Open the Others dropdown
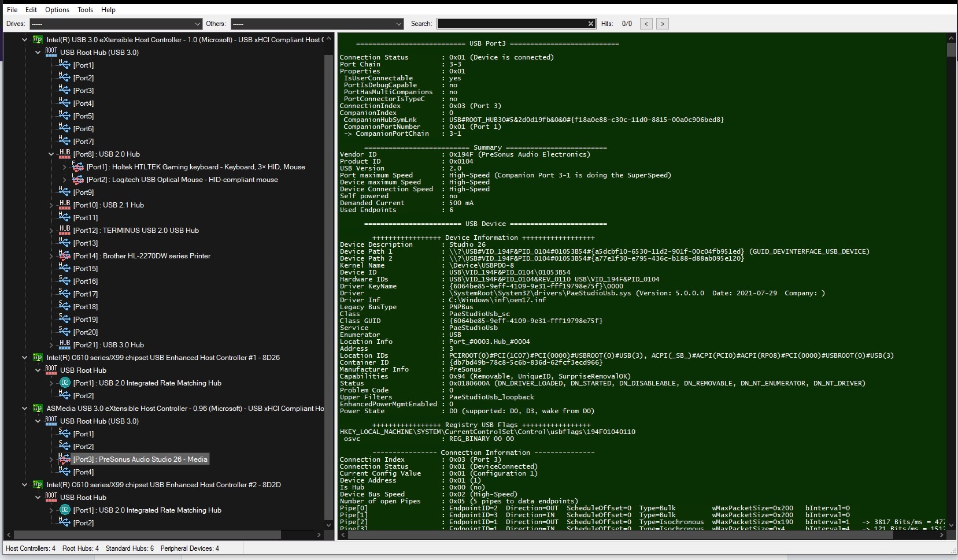958x560 pixels. (x=317, y=24)
